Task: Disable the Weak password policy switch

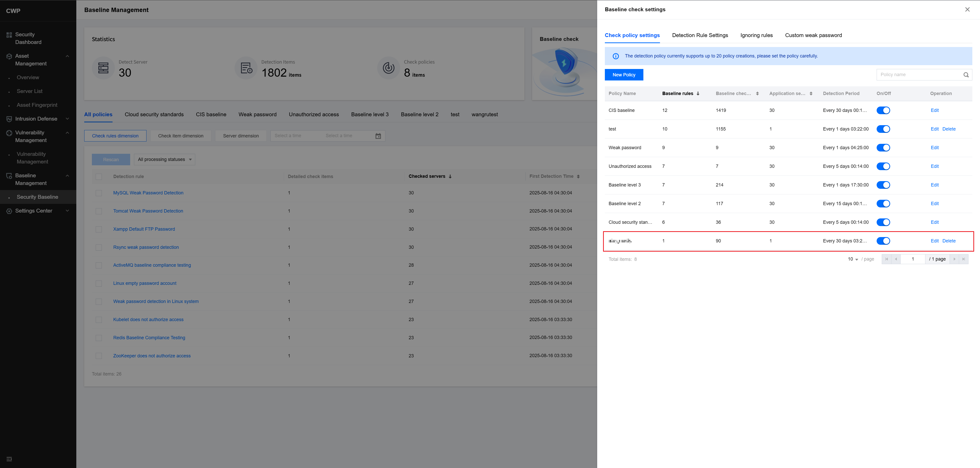Action: pos(883,148)
